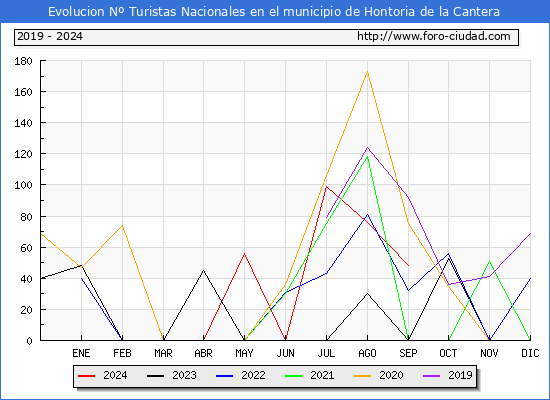Select the '2022' legend label
This screenshot has height=400, width=550.
(253, 375)
